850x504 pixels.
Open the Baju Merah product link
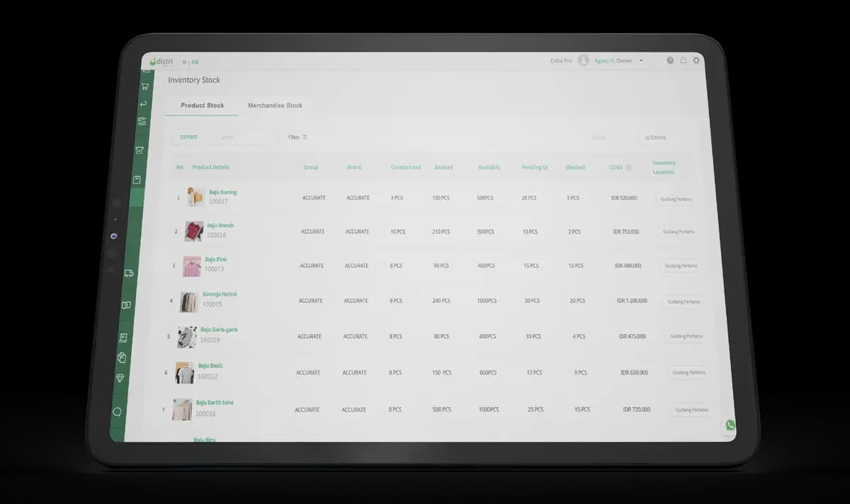pos(220,226)
